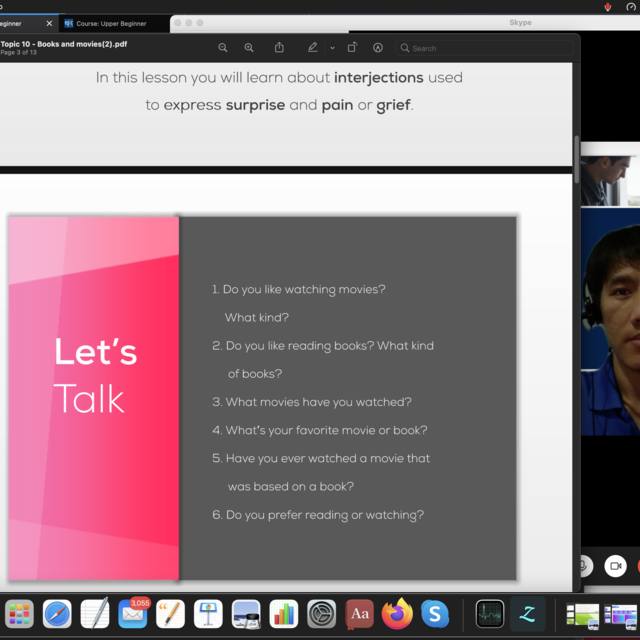
Task: Click "What's your favorite movie or book?"
Action: tap(327, 430)
